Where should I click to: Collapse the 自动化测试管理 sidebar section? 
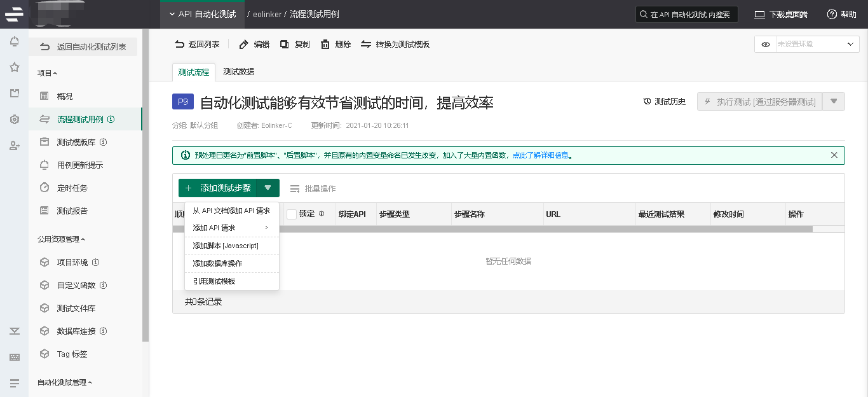point(65,382)
